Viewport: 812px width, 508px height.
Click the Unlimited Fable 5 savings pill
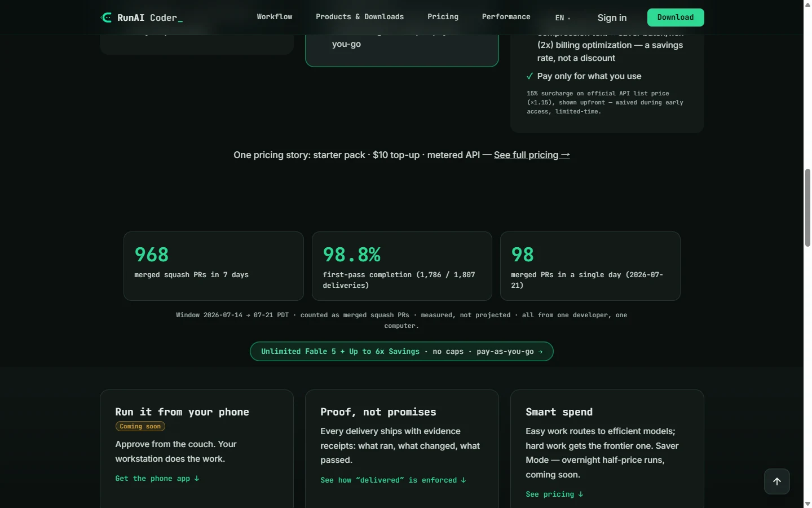click(401, 351)
